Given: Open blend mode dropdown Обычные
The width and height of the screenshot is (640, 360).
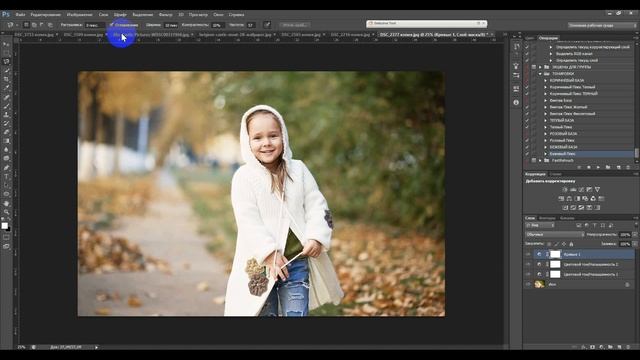Looking at the screenshot, I should (555, 235).
